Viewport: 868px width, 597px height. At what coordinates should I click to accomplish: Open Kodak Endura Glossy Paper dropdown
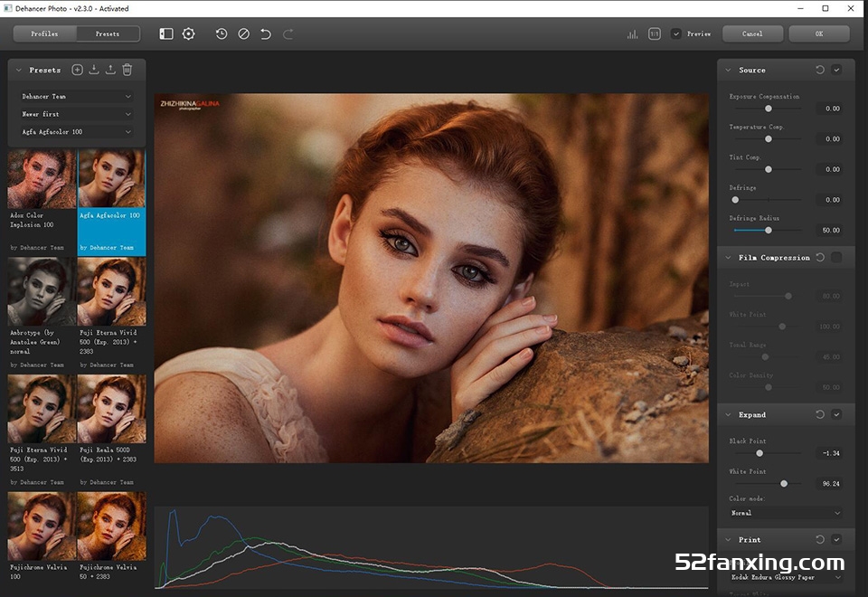[786, 577]
